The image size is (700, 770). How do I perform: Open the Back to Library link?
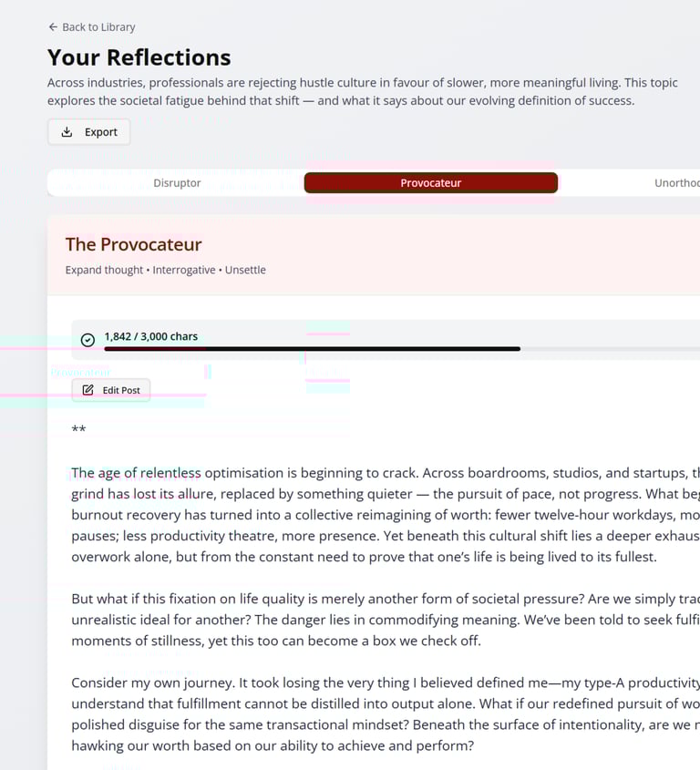pos(98,27)
